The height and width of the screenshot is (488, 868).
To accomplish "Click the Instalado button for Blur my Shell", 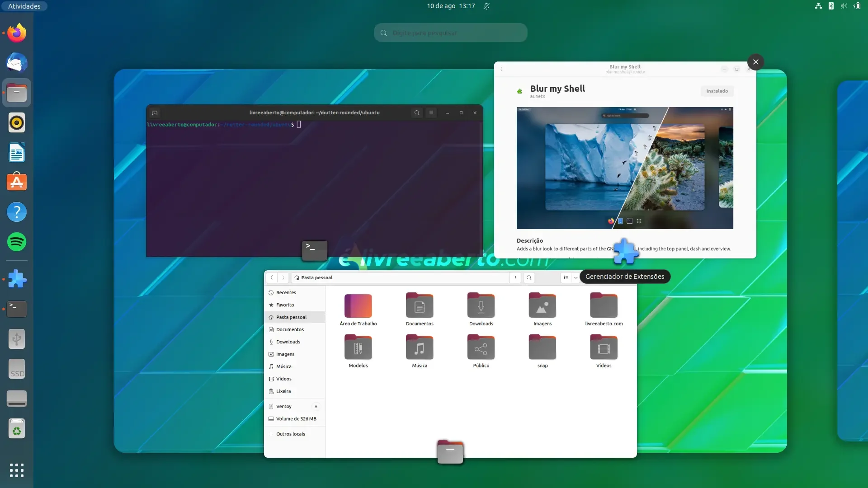I will pos(717,91).
